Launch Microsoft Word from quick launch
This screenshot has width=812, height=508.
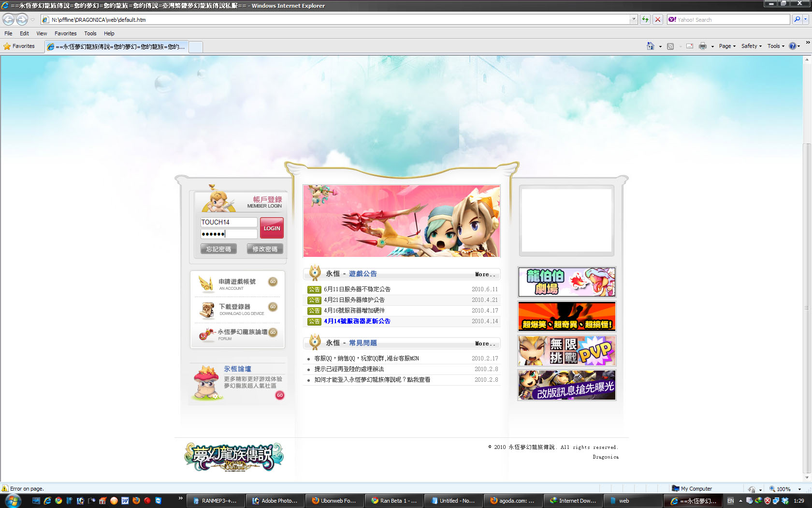[x=125, y=501]
